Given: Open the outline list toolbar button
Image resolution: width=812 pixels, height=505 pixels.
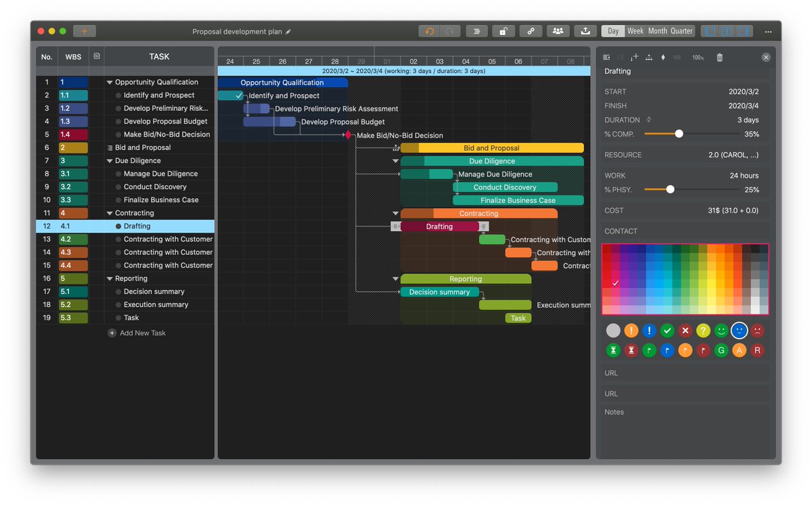Looking at the screenshot, I should click(x=477, y=31).
